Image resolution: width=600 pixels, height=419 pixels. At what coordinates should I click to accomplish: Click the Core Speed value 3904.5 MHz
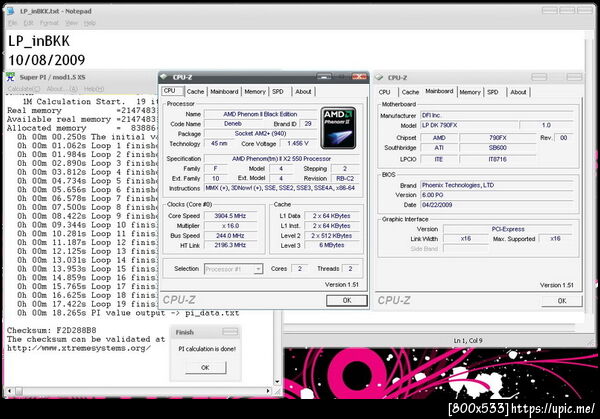click(230, 216)
